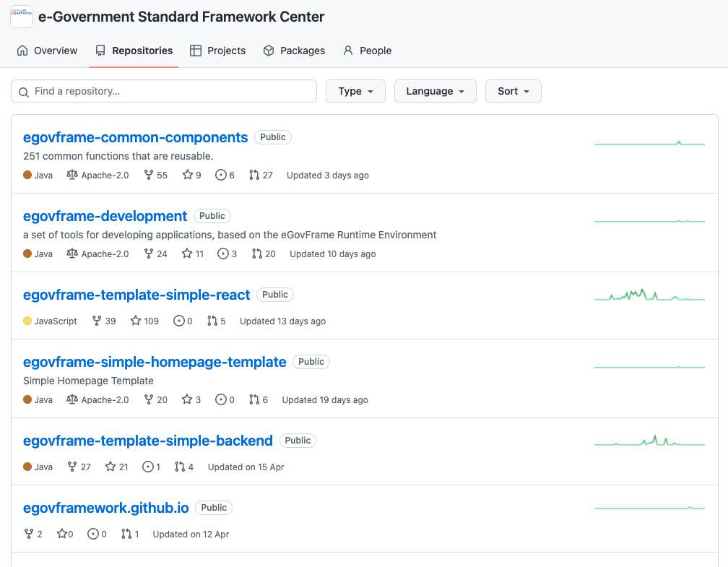Click fork icon with 24 in egovframe-development
This screenshot has width=728, height=567.
(x=149, y=254)
